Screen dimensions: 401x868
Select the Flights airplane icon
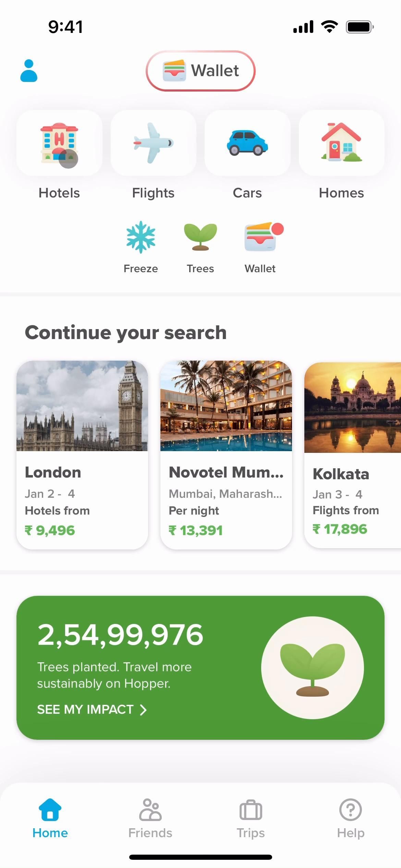click(153, 143)
